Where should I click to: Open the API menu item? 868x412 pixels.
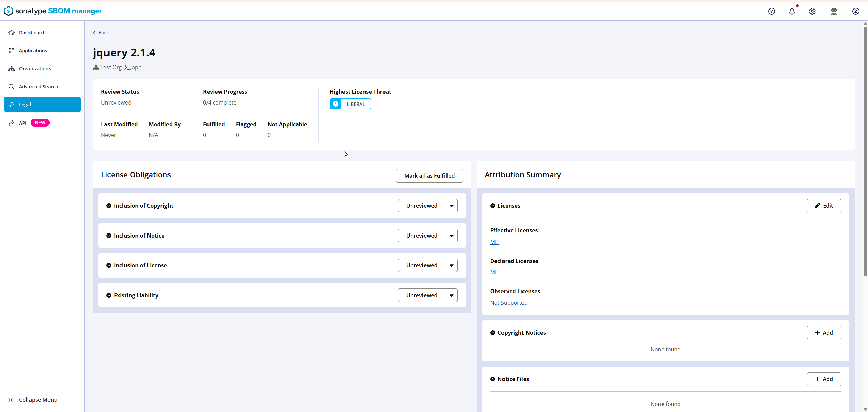pos(42,123)
